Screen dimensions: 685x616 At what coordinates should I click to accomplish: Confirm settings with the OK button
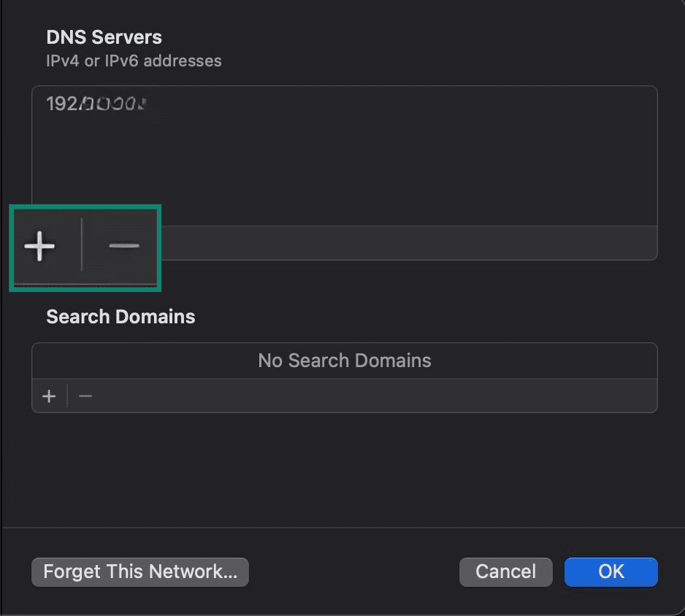[611, 571]
